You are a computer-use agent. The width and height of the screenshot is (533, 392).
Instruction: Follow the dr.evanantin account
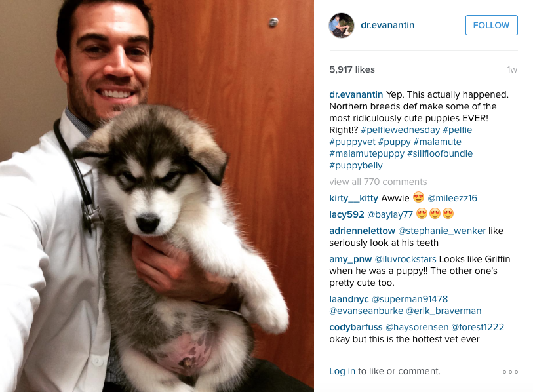pyautogui.click(x=491, y=25)
